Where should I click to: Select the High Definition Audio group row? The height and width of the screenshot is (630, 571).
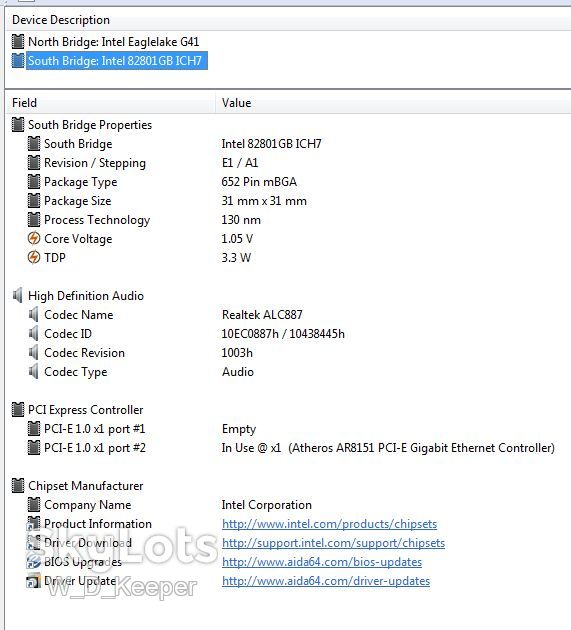pyautogui.click(x=86, y=296)
